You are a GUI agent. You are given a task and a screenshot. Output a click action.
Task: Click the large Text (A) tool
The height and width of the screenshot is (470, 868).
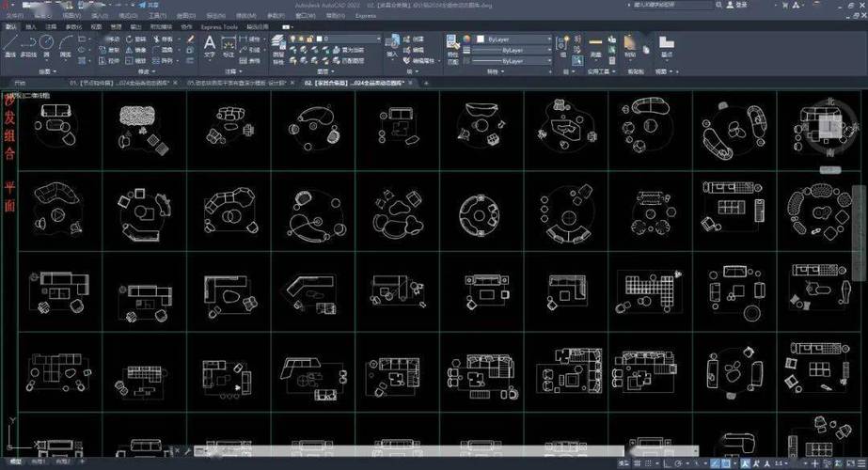[210, 43]
